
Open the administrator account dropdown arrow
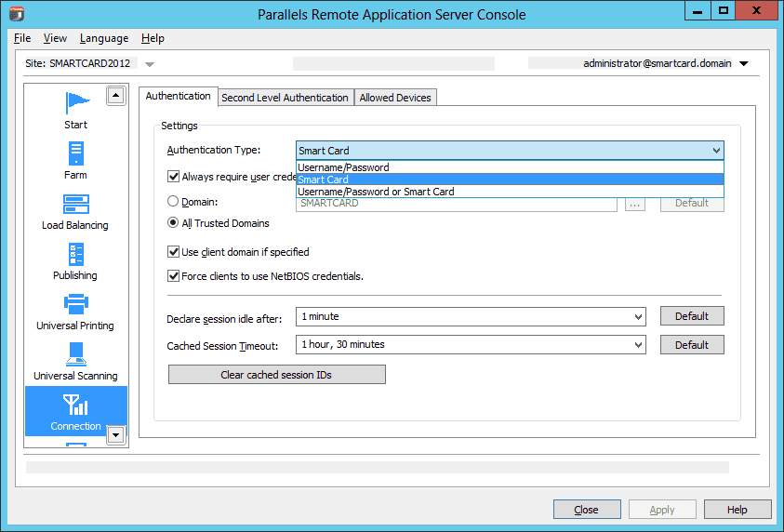pyautogui.click(x=743, y=63)
